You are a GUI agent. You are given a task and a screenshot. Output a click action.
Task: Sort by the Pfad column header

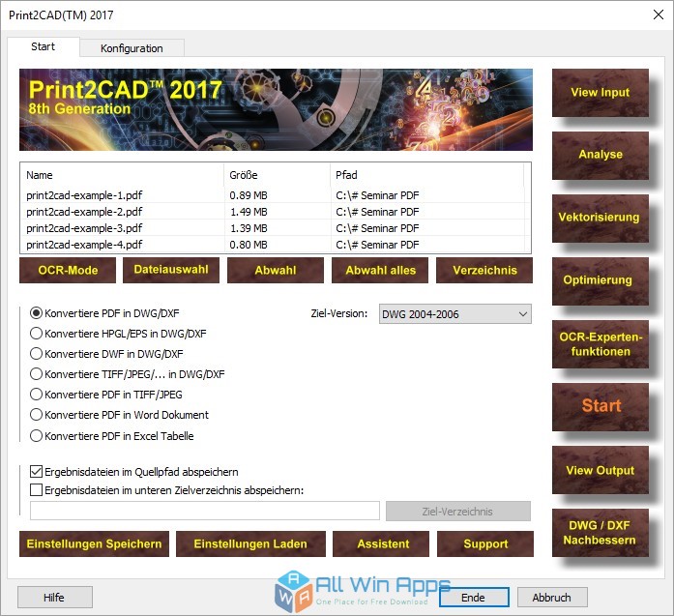point(427,175)
